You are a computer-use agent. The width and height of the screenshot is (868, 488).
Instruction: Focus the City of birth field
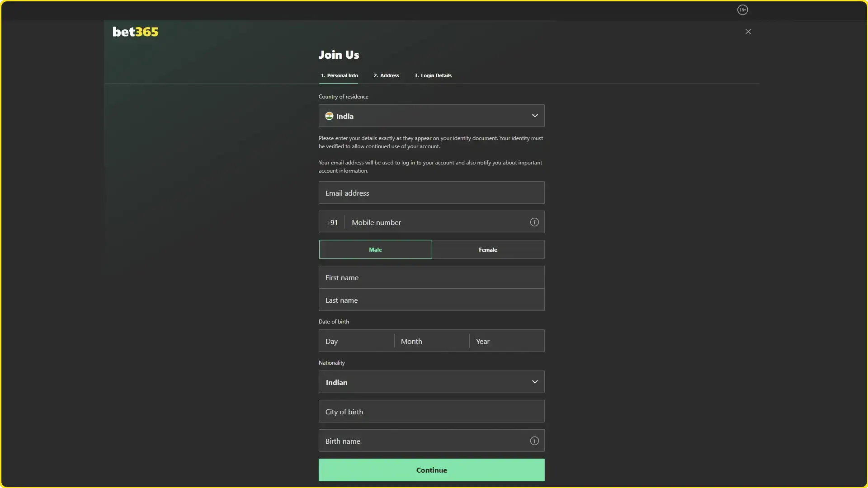[431, 412]
